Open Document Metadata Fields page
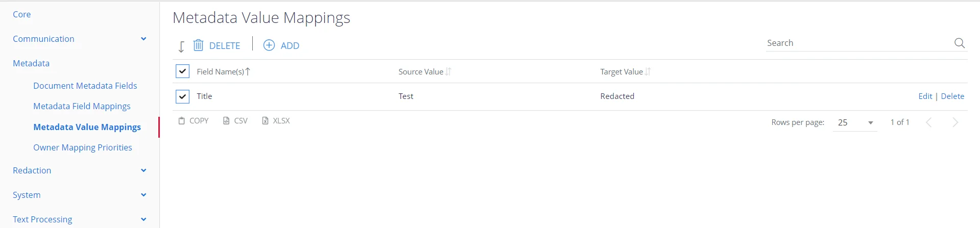Screen dimensions: 980x228 (85, 86)
